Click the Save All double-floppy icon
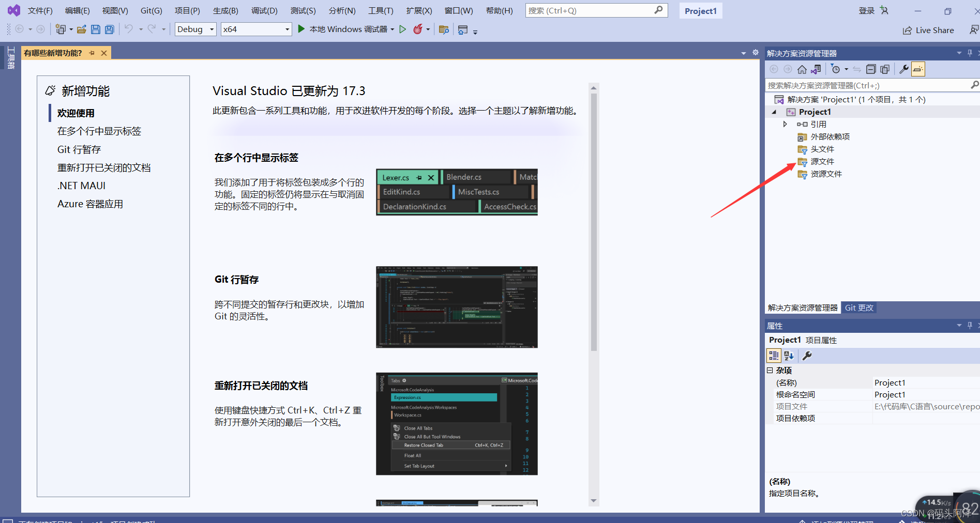 click(x=110, y=29)
